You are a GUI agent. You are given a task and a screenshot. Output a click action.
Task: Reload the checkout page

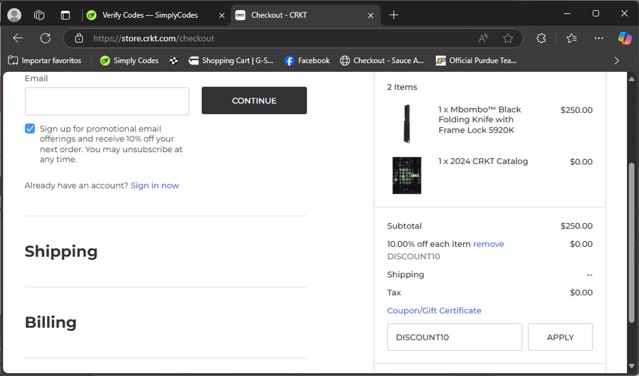[x=45, y=38]
